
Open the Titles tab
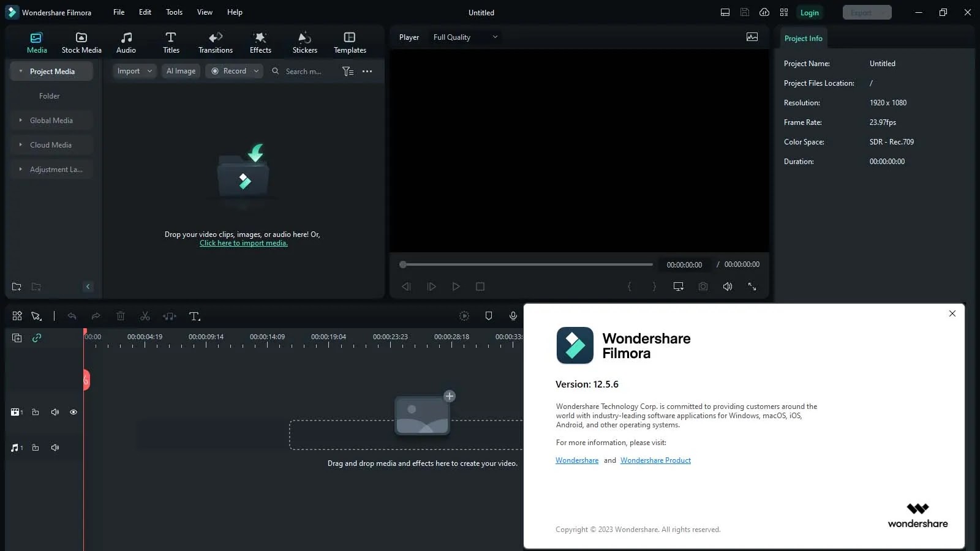[171, 43]
